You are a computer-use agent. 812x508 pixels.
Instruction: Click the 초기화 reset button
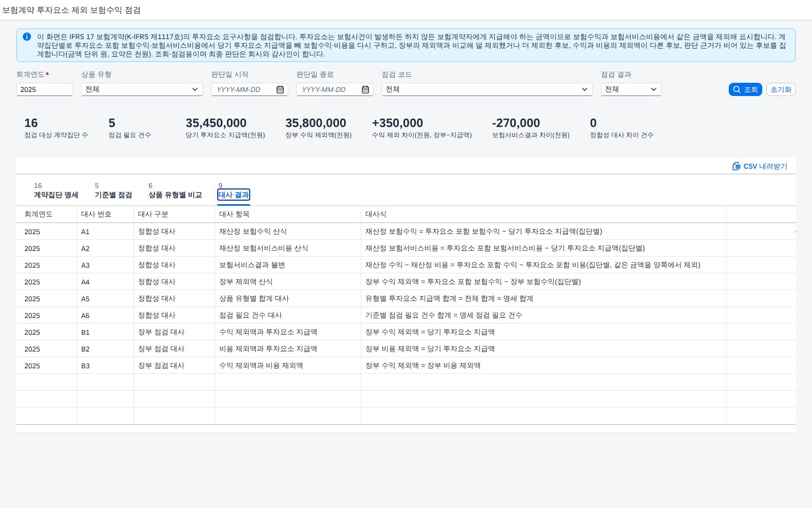781,89
